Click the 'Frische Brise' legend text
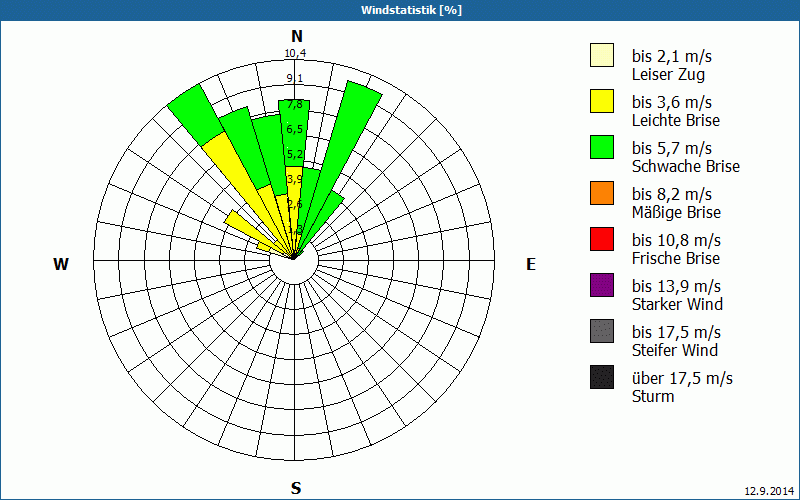 pyautogui.click(x=676, y=258)
